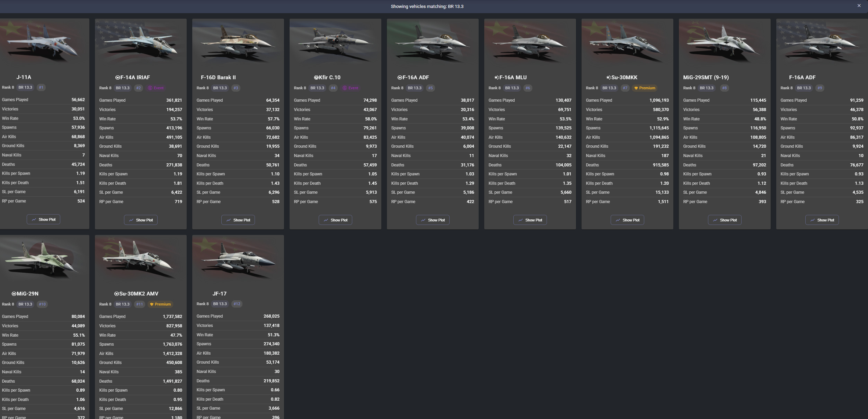Viewport: 868px width, 419px height.
Task: Click J-11A kills per death 1.51
Action: (80, 183)
